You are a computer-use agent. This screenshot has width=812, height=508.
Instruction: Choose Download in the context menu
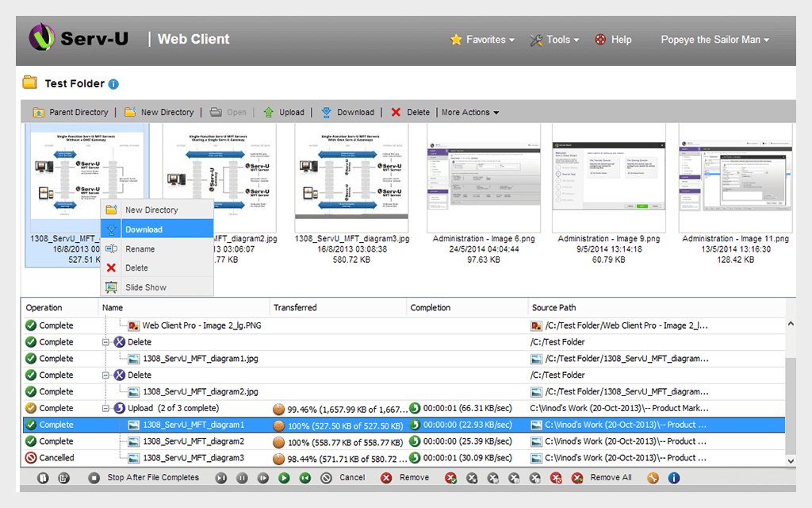tap(157, 229)
